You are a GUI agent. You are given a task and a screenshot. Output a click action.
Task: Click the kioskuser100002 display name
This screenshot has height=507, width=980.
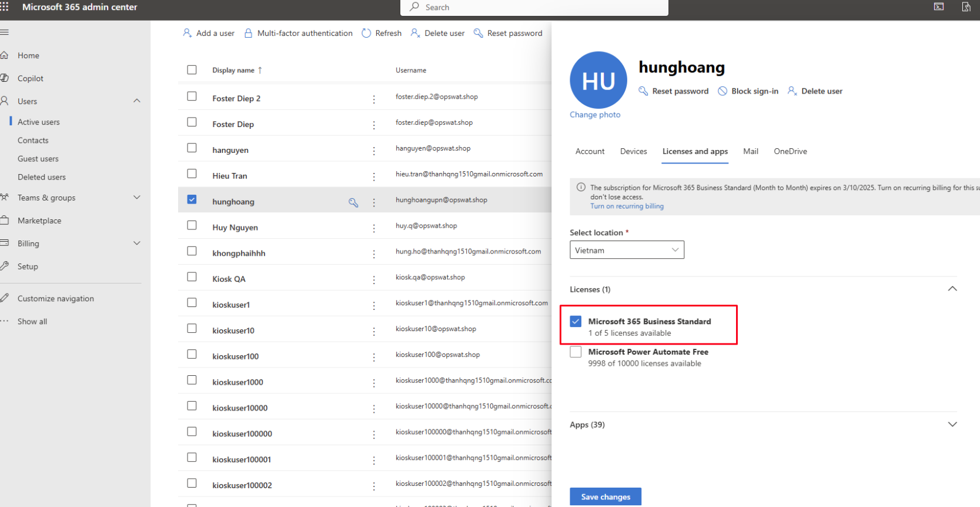point(242,485)
